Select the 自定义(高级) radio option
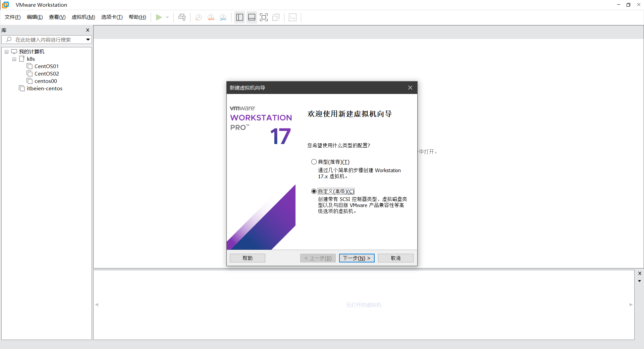Viewport: 644px width, 349px height. 314,191
